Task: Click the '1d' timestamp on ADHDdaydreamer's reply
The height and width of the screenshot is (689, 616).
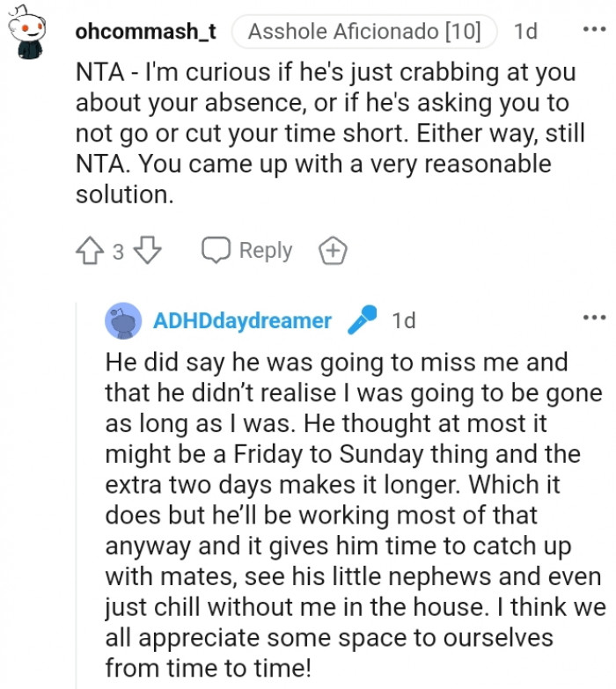Action: pos(404,321)
